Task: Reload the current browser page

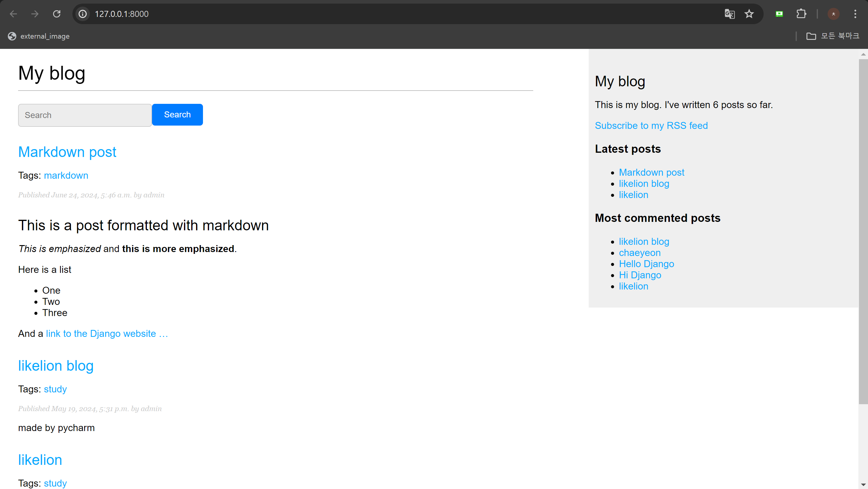Action: point(57,14)
